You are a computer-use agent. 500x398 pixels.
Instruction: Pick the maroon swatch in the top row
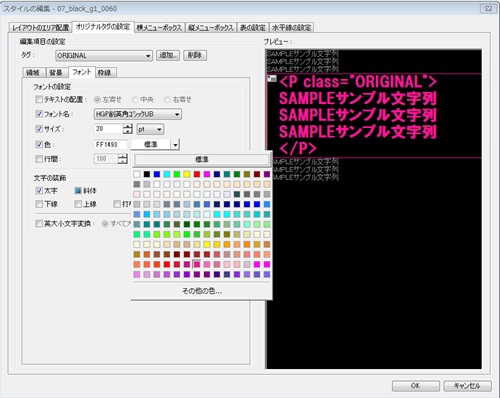click(257, 174)
